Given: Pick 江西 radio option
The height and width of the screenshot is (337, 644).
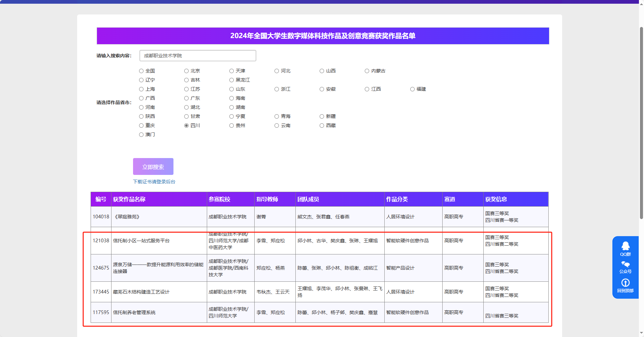Looking at the screenshot, I should click(x=367, y=89).
